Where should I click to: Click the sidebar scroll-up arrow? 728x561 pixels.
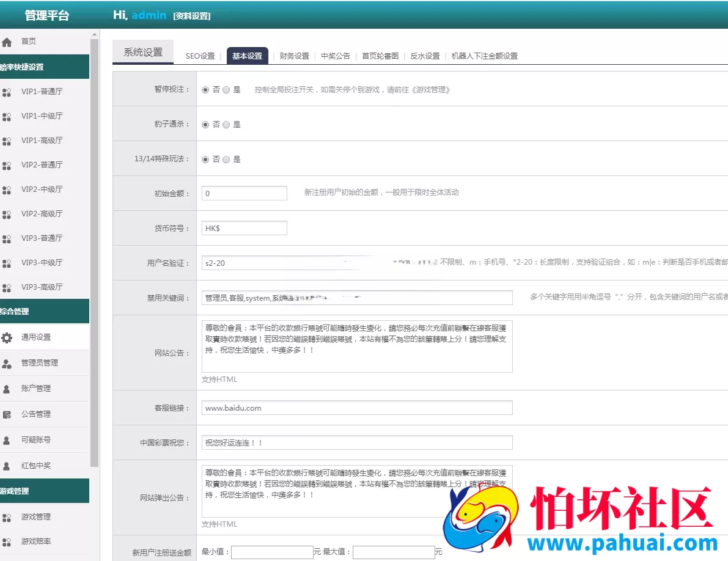(x=95, y=34)
